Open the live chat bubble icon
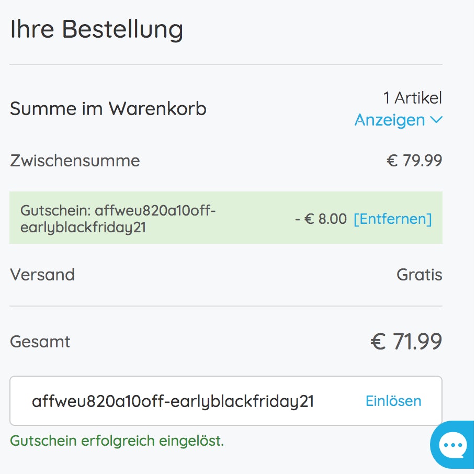Viewport: 476px width, 474px height. 453,445
